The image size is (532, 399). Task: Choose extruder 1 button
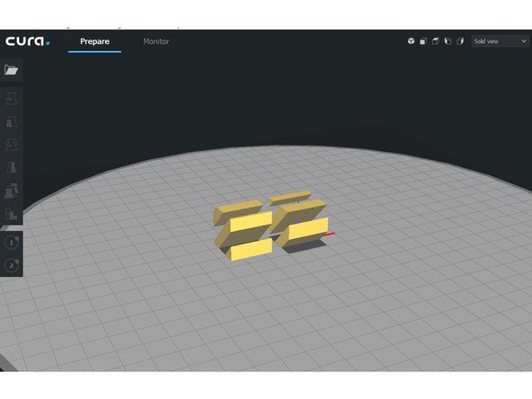tap(12, 243)
